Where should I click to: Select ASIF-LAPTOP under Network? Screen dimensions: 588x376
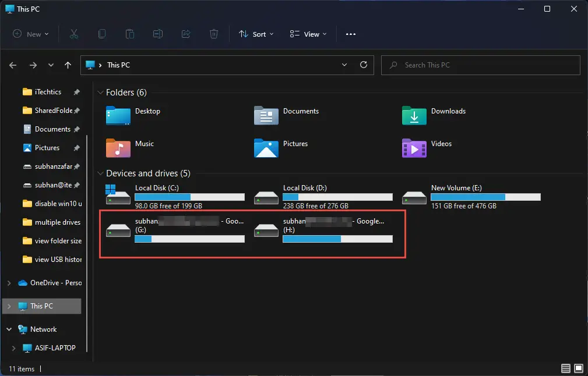tap(49, 348)
